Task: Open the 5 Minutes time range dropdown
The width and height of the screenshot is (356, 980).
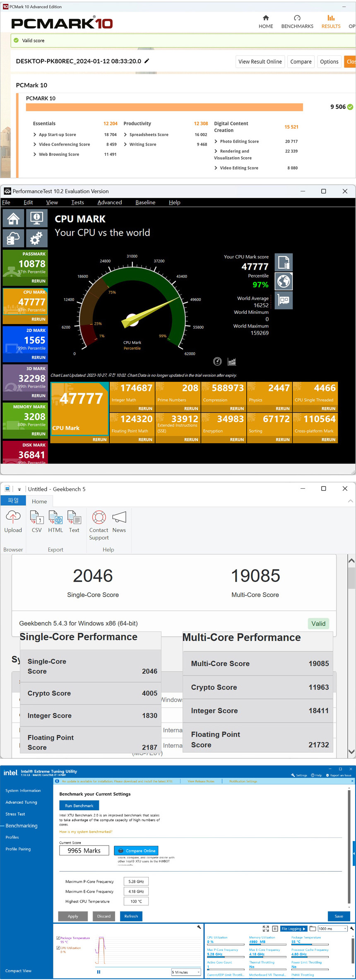Action: tap(186, 972)
